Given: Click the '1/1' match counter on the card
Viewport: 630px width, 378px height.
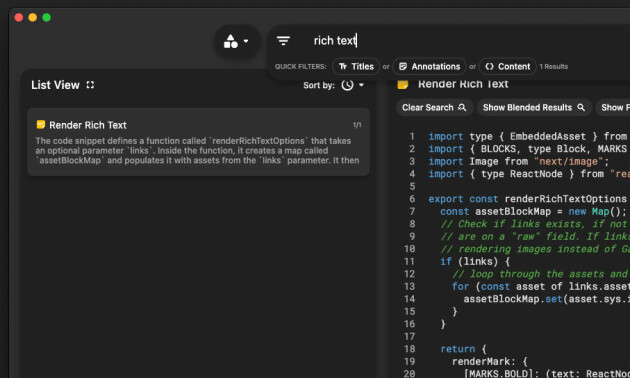Looking at the screenshot, I should [x=357, y=125].
